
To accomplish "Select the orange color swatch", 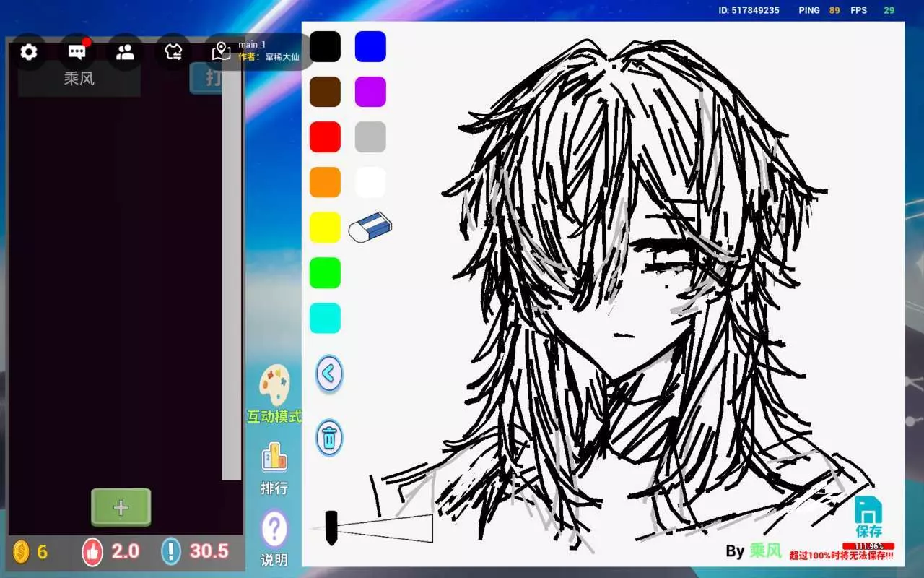I will (x=325, y=182).
